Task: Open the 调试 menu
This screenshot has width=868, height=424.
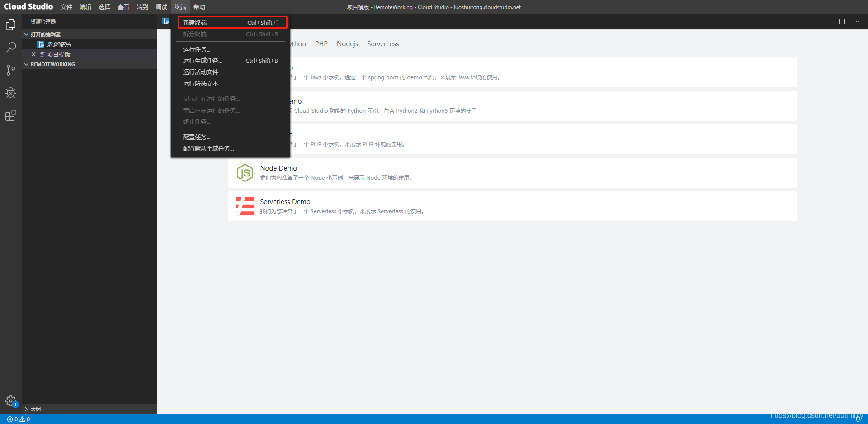Action: (x=161, y=7)
